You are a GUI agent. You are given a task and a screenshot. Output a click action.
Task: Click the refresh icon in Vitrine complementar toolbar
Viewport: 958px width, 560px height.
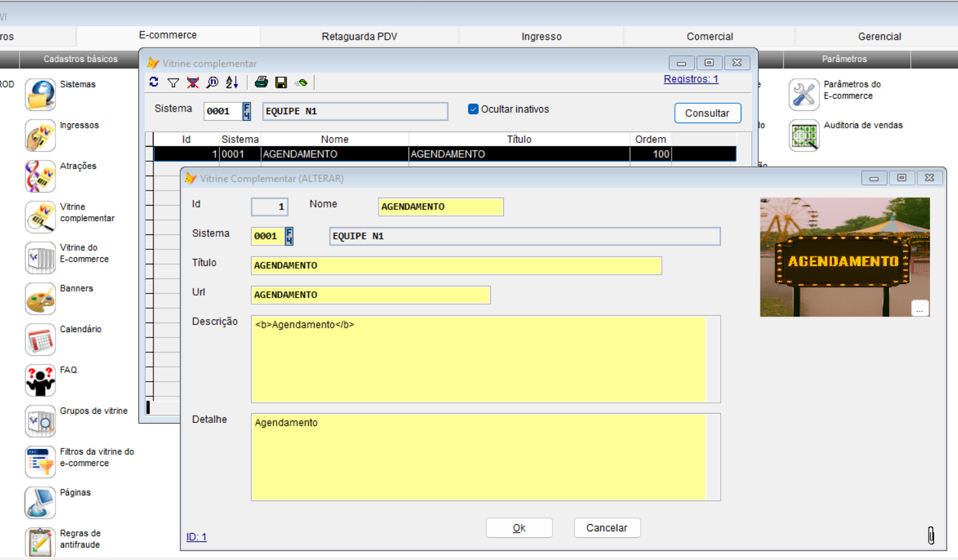pos(154,82)
